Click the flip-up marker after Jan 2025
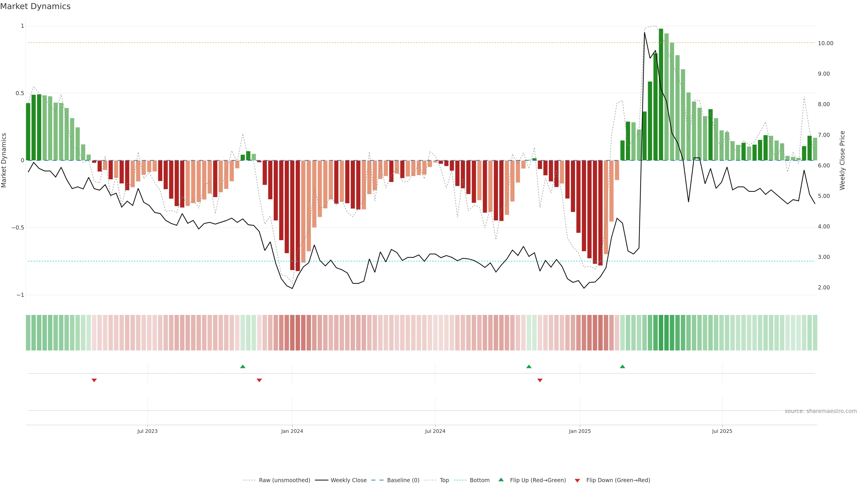The image size is (868, 488). pos(622,366)
